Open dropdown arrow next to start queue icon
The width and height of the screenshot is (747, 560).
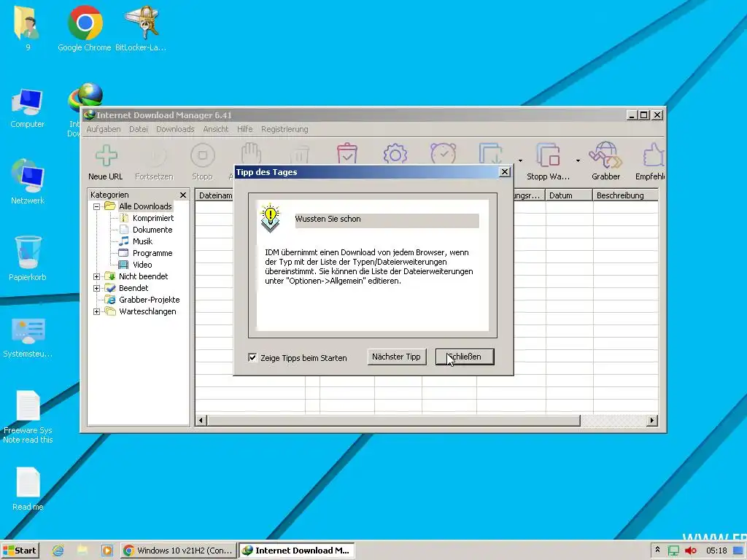[520, 160]
